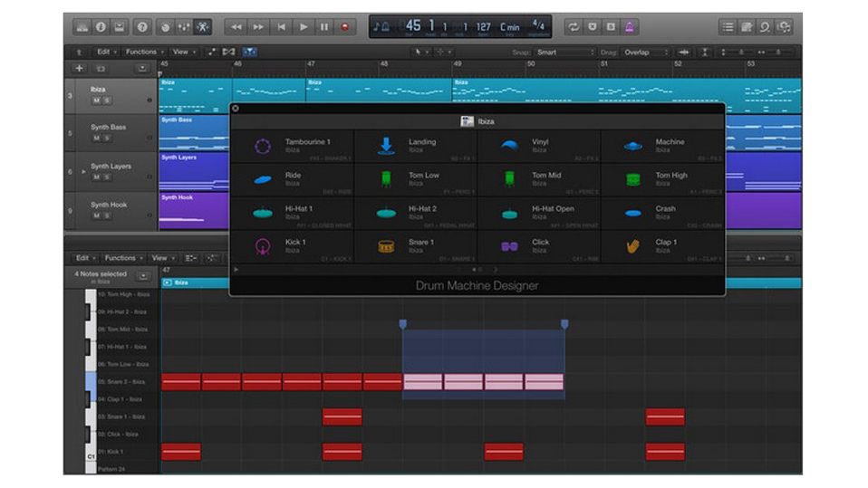Screen dimensions: 868x488
Task: Solo the Ibiza track
Action: pos(107,100)
